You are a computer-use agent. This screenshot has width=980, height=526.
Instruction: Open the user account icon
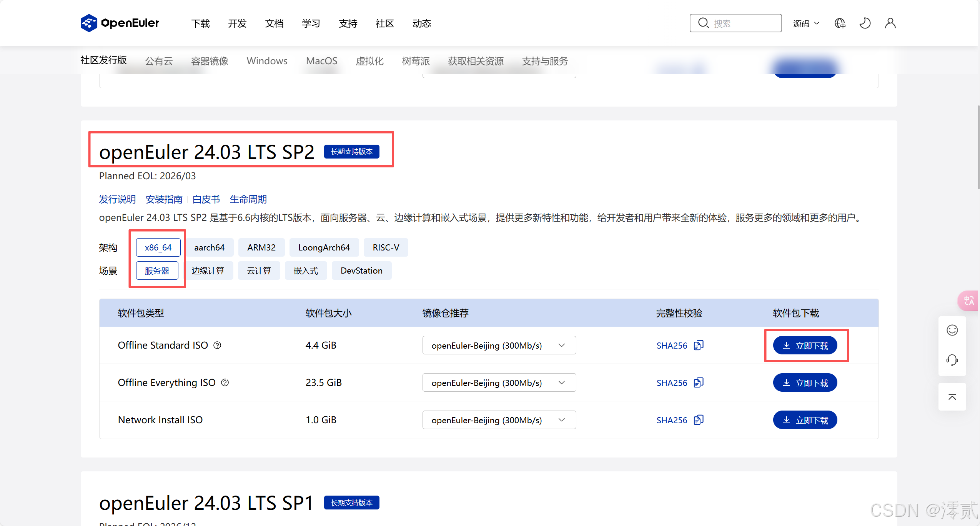pyautogui.click(x=890, y=23)
